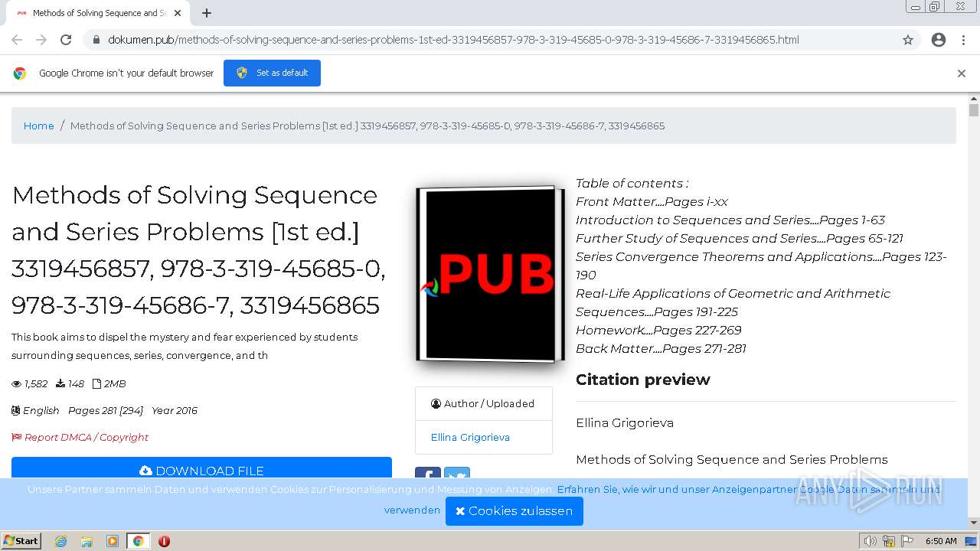The width and height of the screenshot is (980, 551).
Task: Click the views eye icon
Action: pyautogui.click(x=16, y=383)
